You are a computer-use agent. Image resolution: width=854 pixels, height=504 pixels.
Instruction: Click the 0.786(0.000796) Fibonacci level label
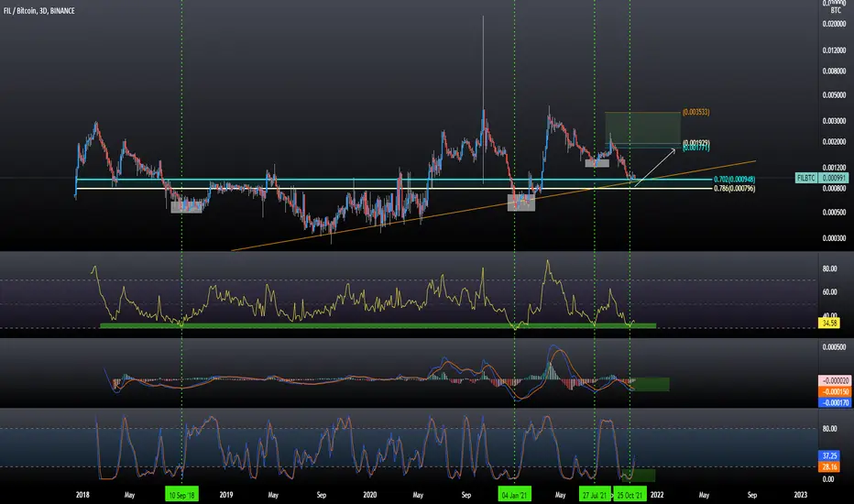[734, 189]
